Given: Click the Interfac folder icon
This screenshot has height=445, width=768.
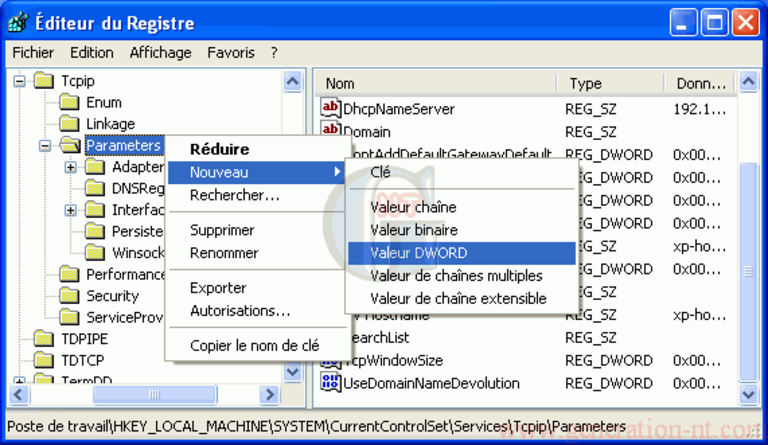Looking at the screenshot, I should click(x=95, y=210).
